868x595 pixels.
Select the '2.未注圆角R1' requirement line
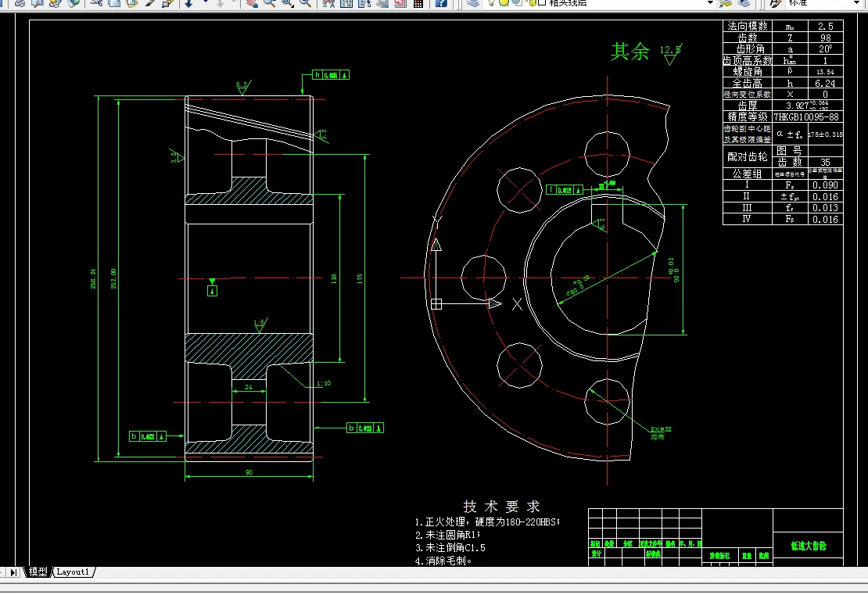point(448,536)
